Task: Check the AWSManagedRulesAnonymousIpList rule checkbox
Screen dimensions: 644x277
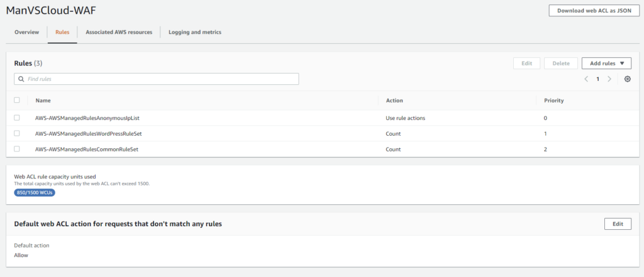Action: 17,117
